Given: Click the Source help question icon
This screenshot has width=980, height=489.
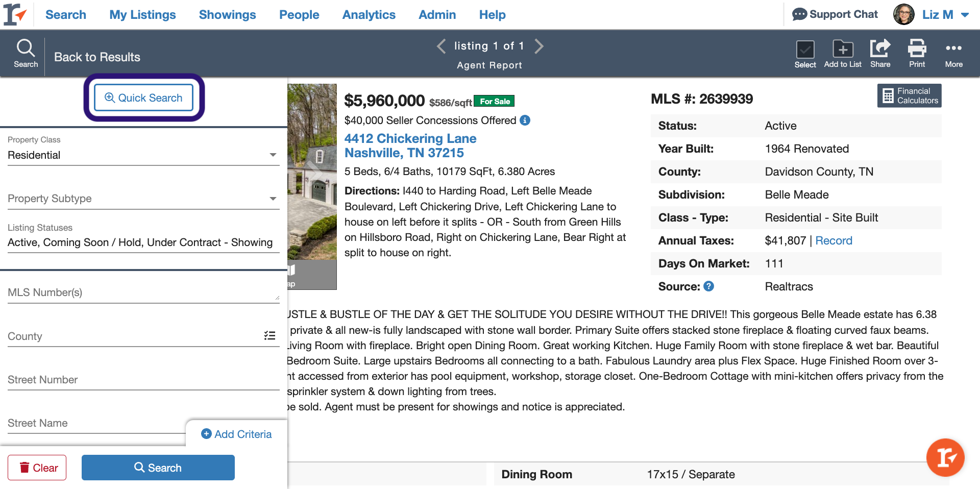Looking at the screenshot, I should click(x=708, y=286).
